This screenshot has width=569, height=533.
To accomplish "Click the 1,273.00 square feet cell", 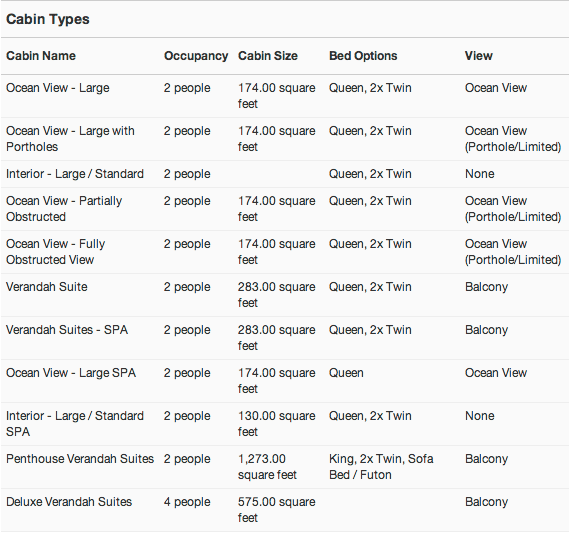I will (x=267, y=467).
